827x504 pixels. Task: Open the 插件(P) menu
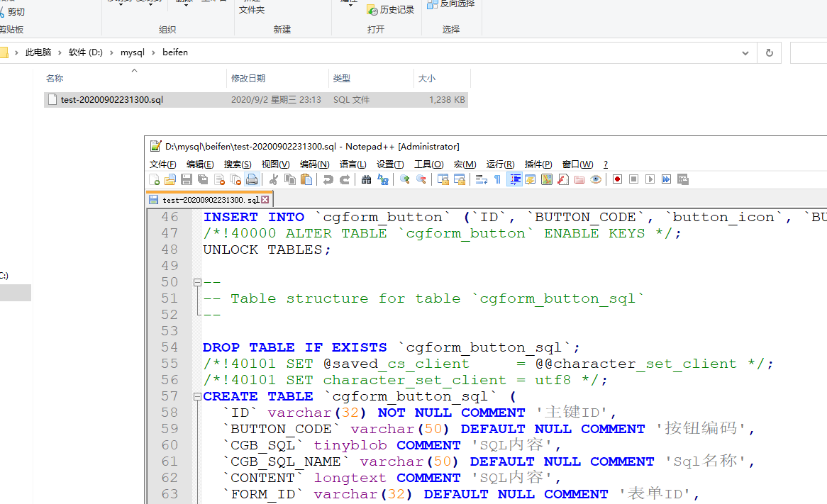point(538,164)
